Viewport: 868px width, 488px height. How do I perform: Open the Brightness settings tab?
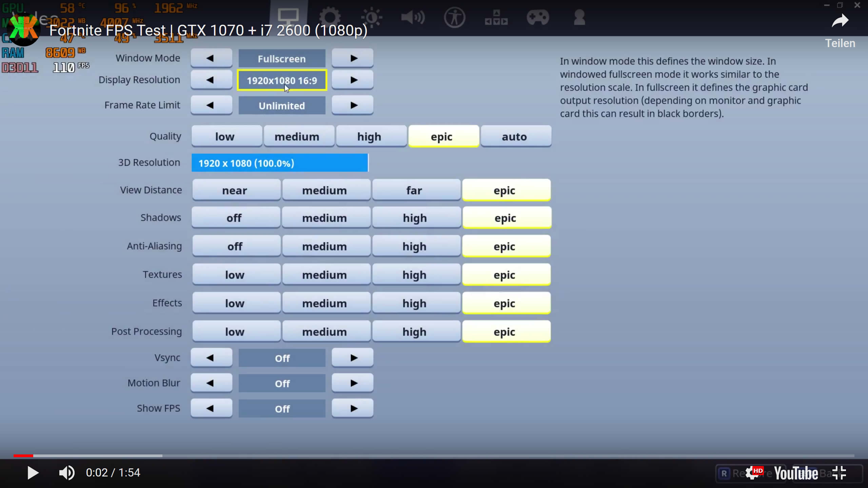(372, 17)
